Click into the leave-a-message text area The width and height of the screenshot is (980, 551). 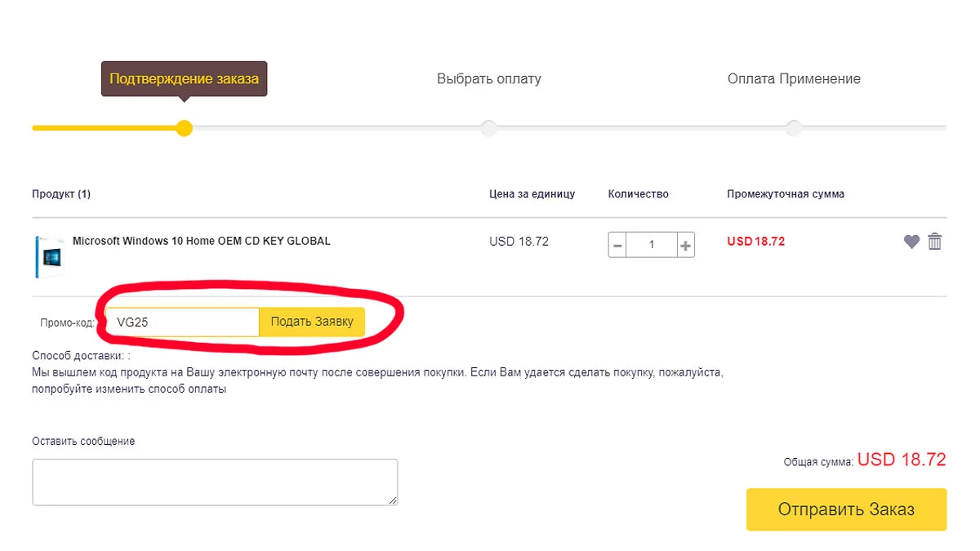click(215, 482)
